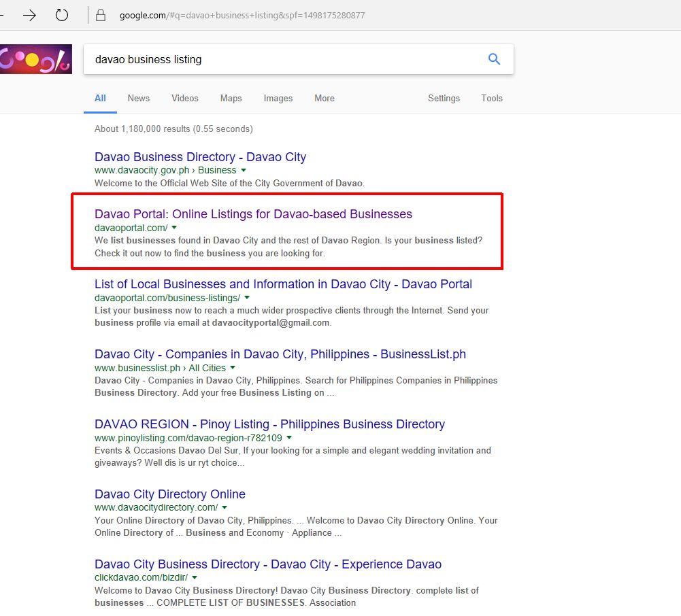This screenshot has height=616, width=681.
Task: Click the www.businesslist.ph green URL text
Action: (137, 368)
